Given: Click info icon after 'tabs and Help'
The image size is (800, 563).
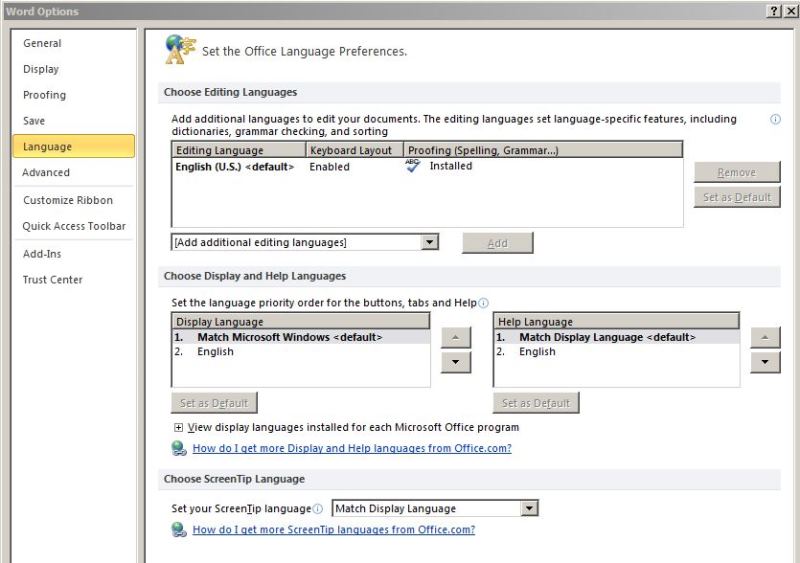Looking at the screenshot, I should [x=483, y=303].
